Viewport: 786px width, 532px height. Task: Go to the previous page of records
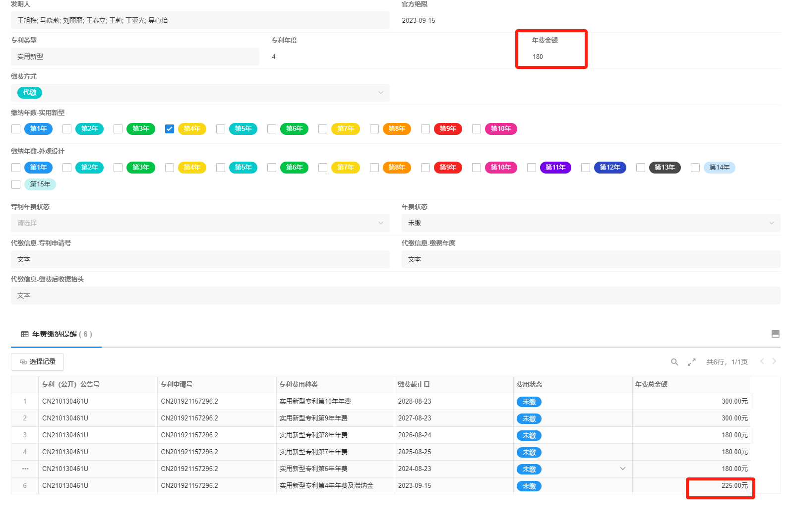pos(762,361)
